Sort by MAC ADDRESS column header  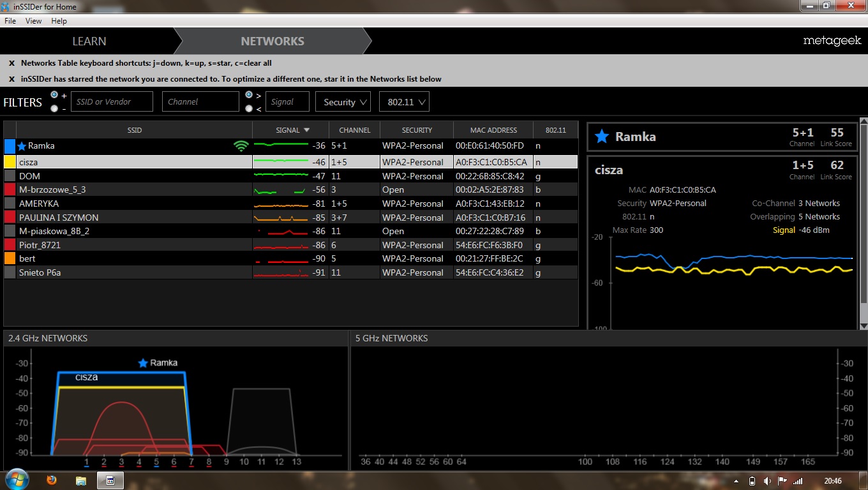[x=493, y=130]
